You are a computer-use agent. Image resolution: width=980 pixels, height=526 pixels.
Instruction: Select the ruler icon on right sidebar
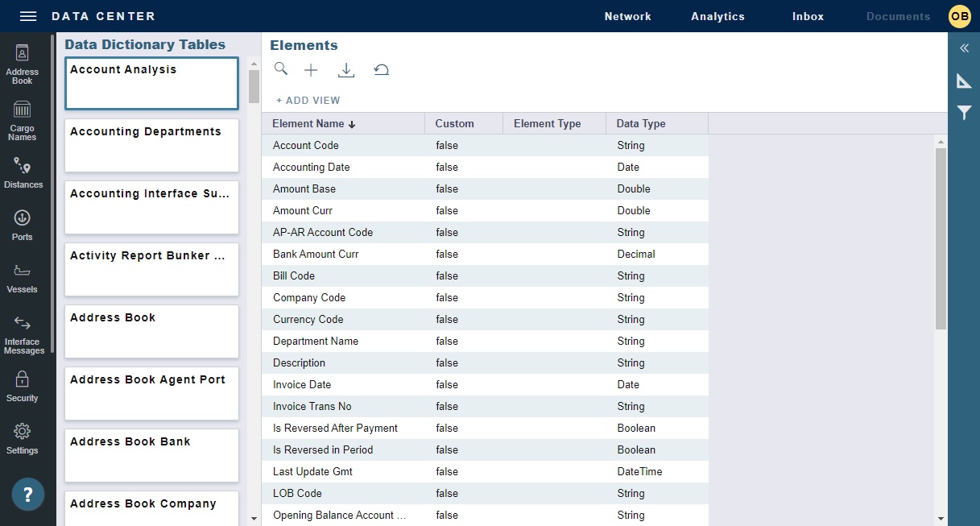coord(963,81)
